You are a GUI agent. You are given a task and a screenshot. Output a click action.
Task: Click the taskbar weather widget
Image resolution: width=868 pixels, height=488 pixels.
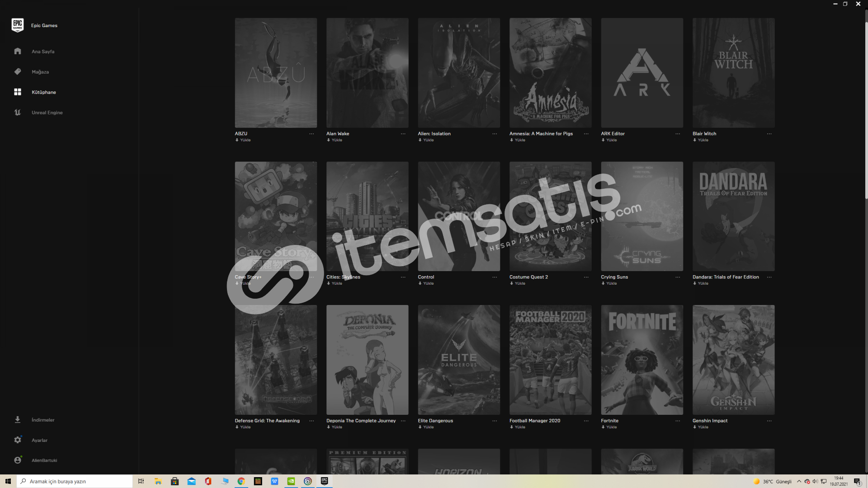772,481
